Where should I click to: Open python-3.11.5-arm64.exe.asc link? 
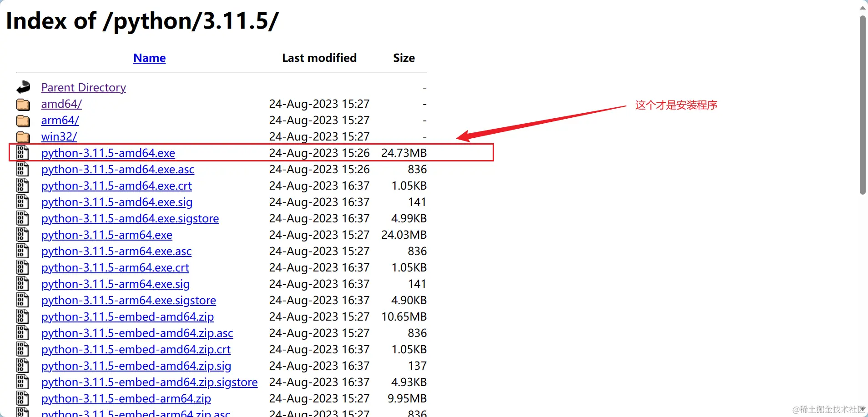click(116, 251)
